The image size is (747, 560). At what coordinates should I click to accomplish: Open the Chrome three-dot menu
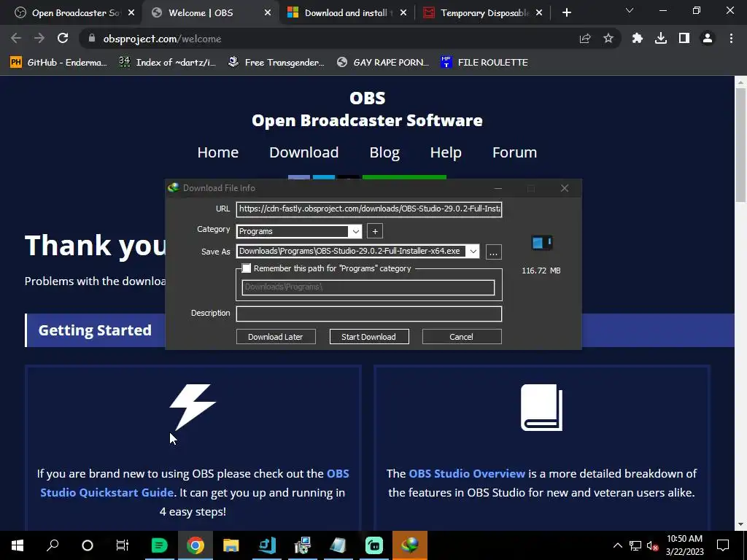tap(731, 39)
